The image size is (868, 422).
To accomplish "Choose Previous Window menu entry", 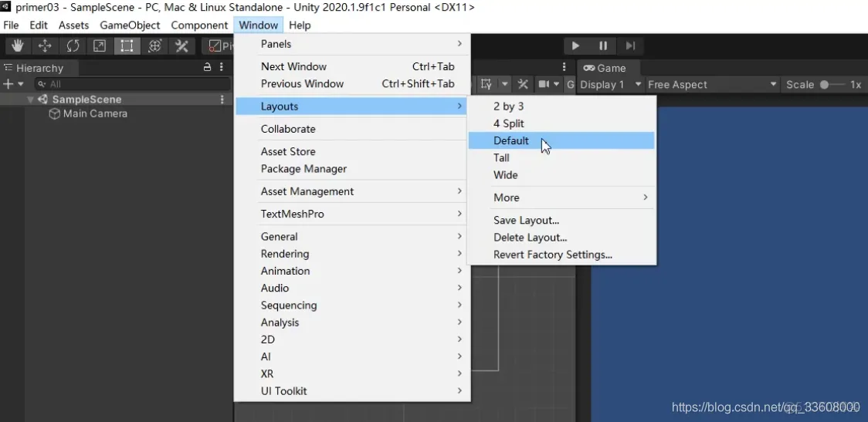I will click(x=352, y=84).
